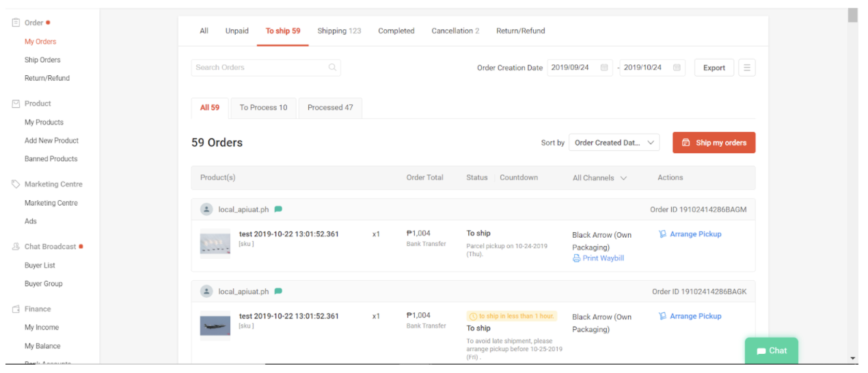This screenshot has height=373, width=868.
Task: Click the end date field 2019/10/24
Action: 652,68
